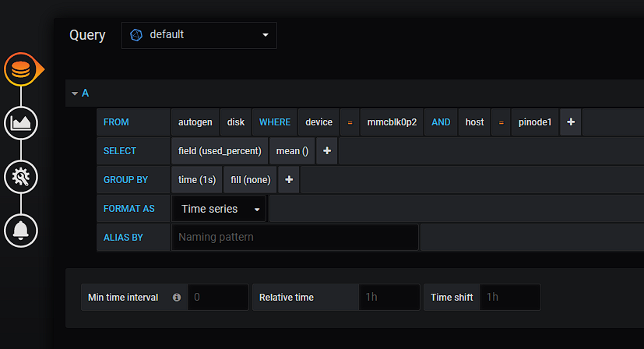Change the mmcblk0p2 tag value
644x349 pixels.
point(392,122)
